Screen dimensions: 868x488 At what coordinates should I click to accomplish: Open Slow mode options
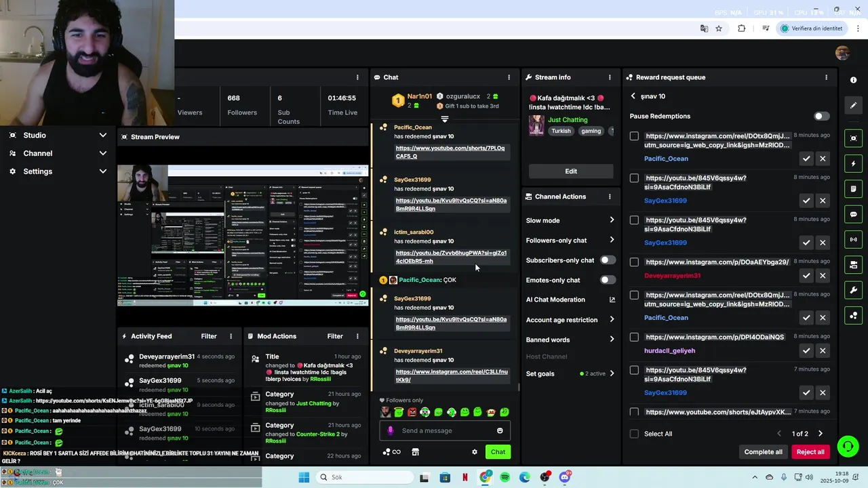pos(570,220)
